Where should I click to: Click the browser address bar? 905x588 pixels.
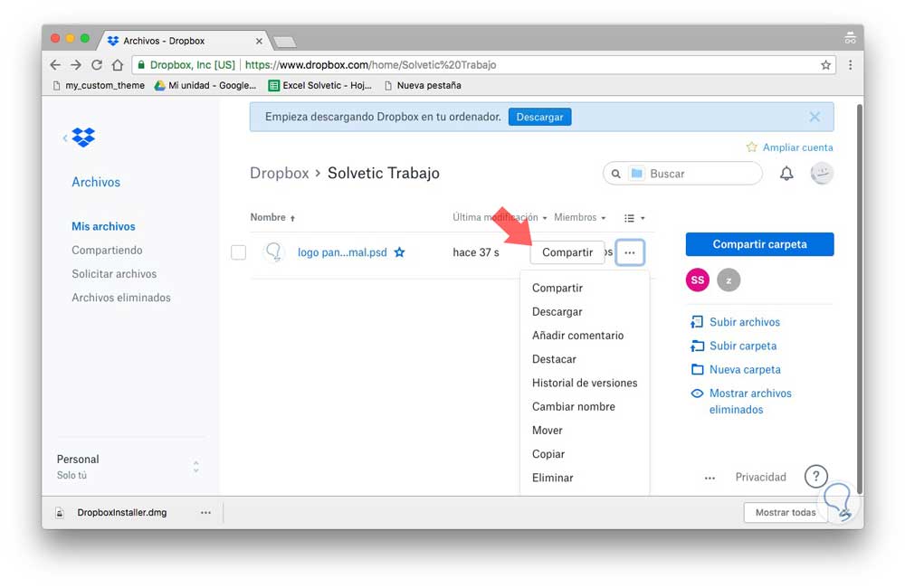coord(483,64)
